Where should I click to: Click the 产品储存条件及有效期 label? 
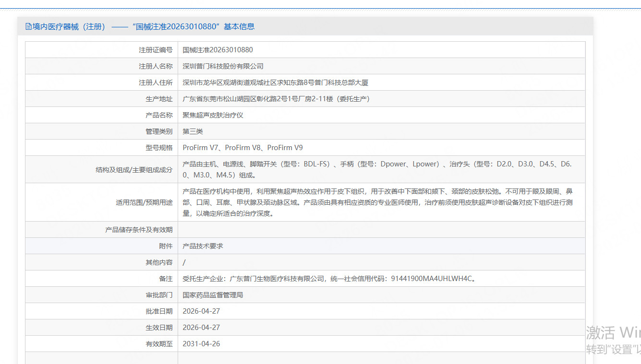(x=139, y=230)
